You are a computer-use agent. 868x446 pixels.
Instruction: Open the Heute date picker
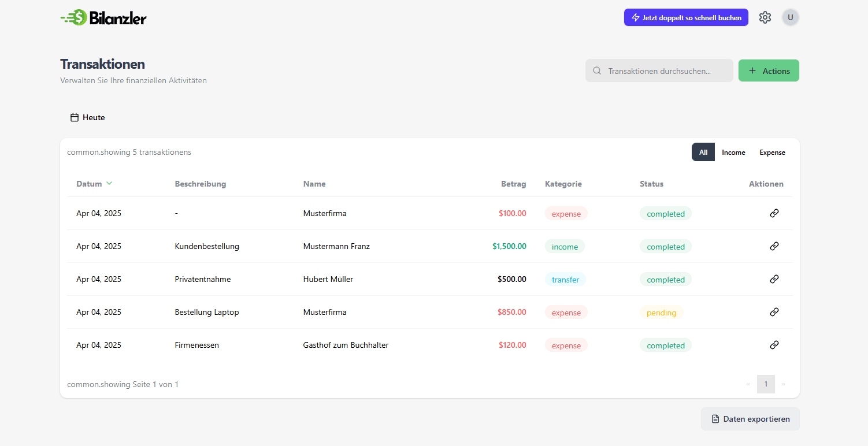pyautogui.click(x=88, y=117)
